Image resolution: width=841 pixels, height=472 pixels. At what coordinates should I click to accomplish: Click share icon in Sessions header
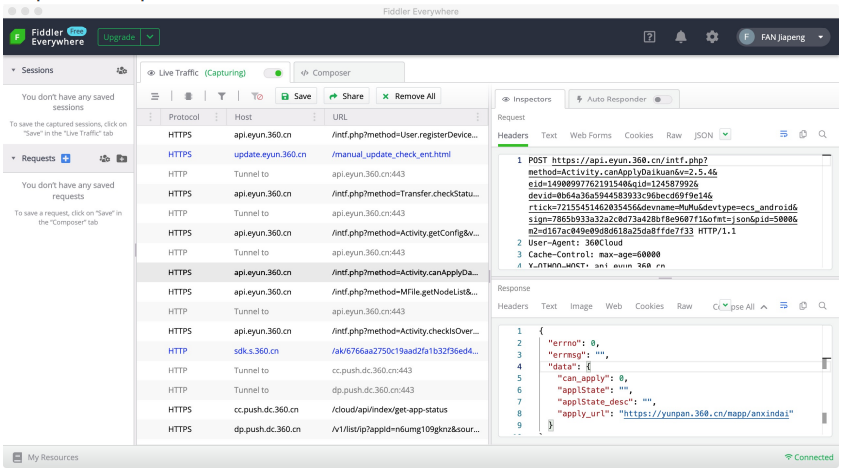[121, 72]
